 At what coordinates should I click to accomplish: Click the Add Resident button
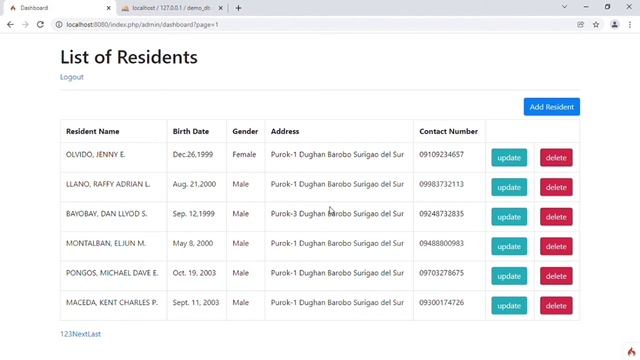pos(552,107)
